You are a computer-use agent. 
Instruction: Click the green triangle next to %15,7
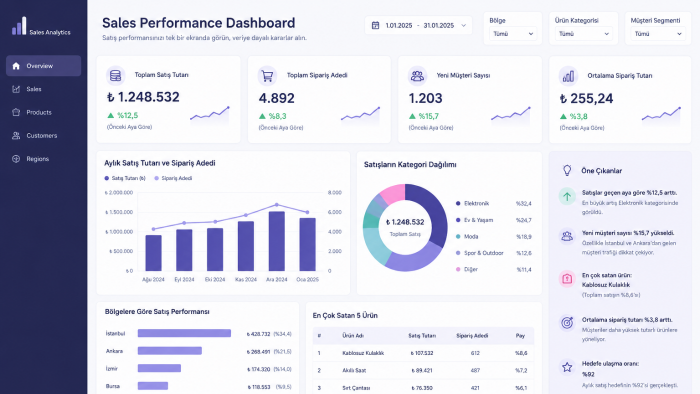tap(412, 116)
